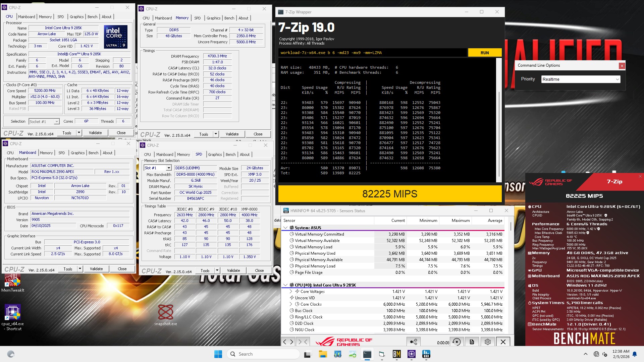The height and width of the screenshot is (362, 644).
Task: Open SPD tab in CPU-Z Memory window
Action: coord(198,18)
